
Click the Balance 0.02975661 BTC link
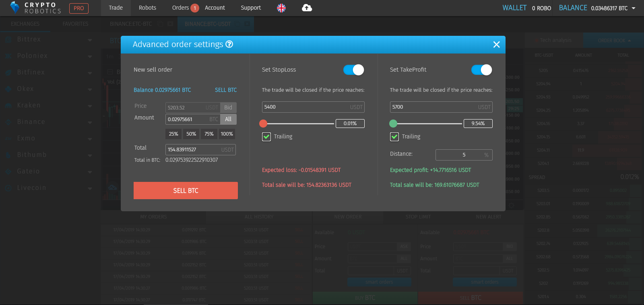[x=162, y=90]
